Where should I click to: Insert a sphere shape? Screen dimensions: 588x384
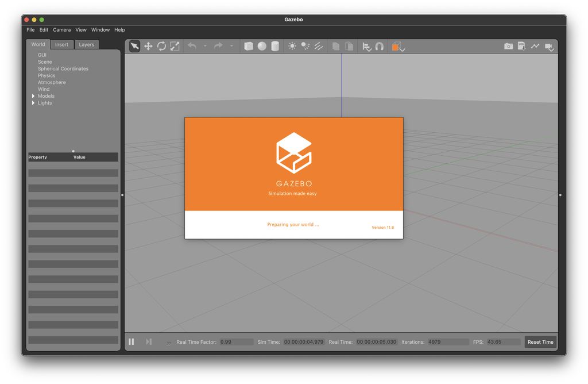coord(262,46)
